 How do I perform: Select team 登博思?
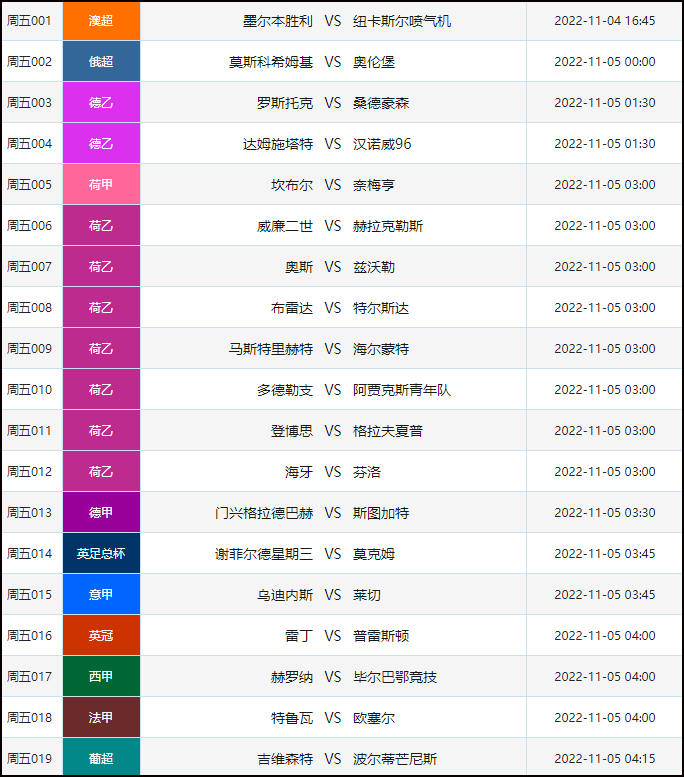click(292, 431)
